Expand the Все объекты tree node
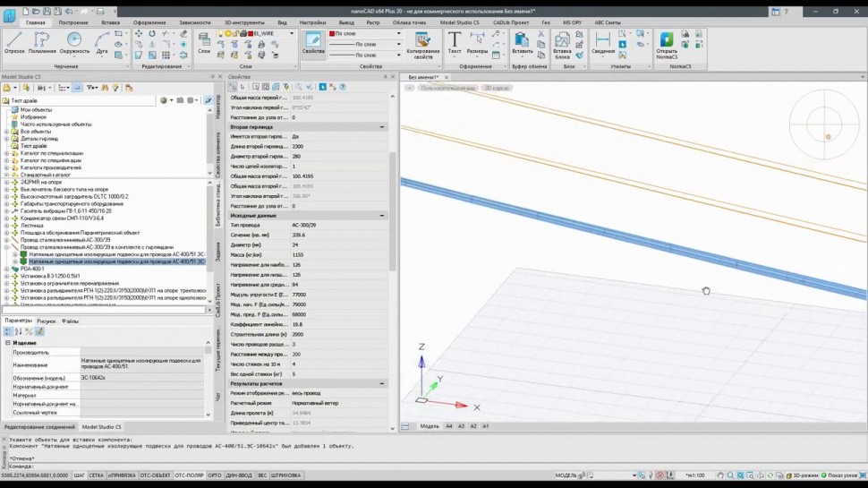 point(6,132)
